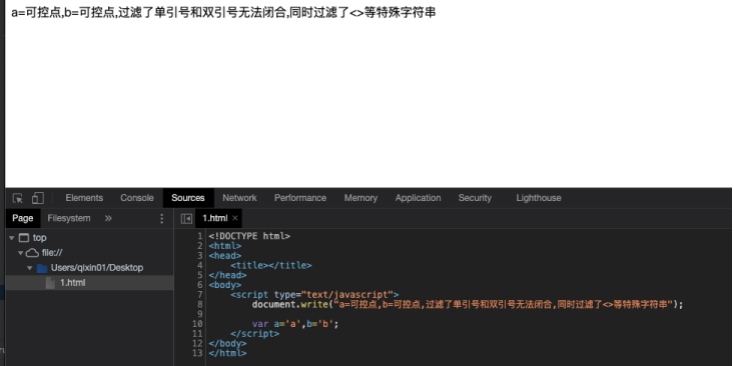Toggle the hide navigator sidebar icon
Screen dimensions: 734x366
click(186, 219)
